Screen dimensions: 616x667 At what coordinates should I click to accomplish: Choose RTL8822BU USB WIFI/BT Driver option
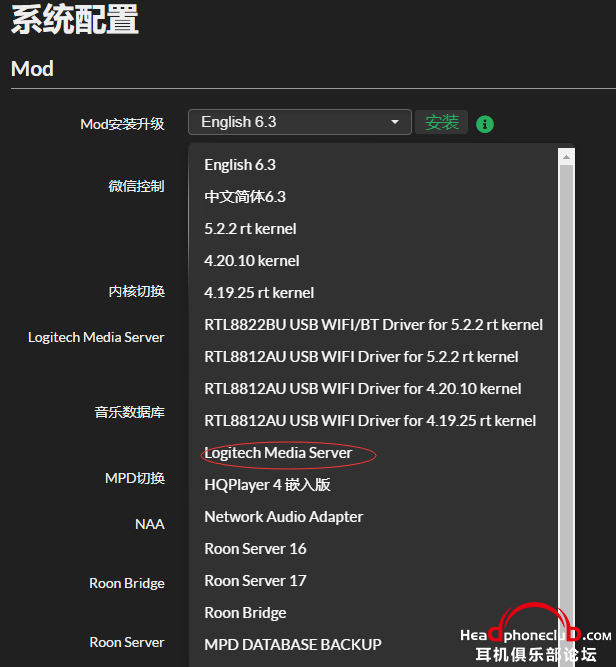point(374,325)
